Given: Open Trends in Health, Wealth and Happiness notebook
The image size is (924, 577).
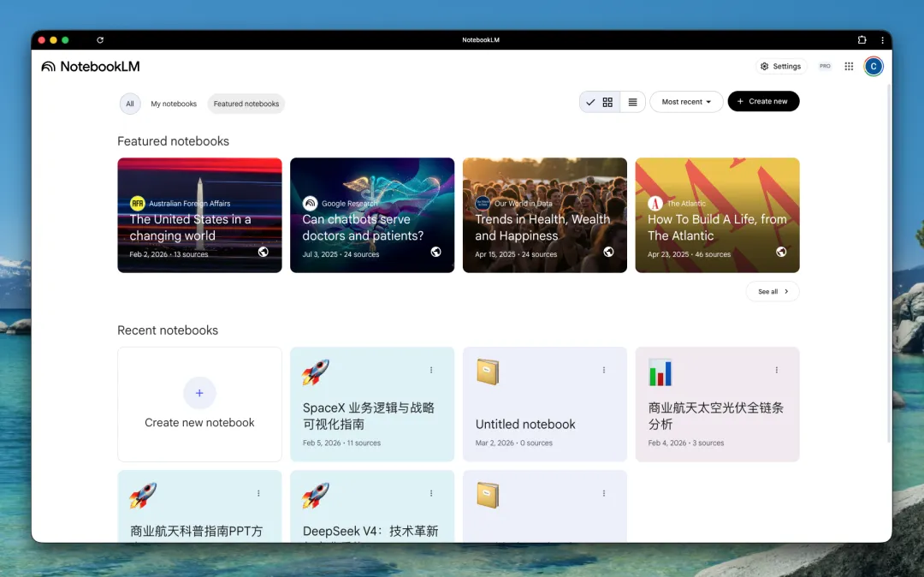Looking at the screenshot, I should click(545, 215).
